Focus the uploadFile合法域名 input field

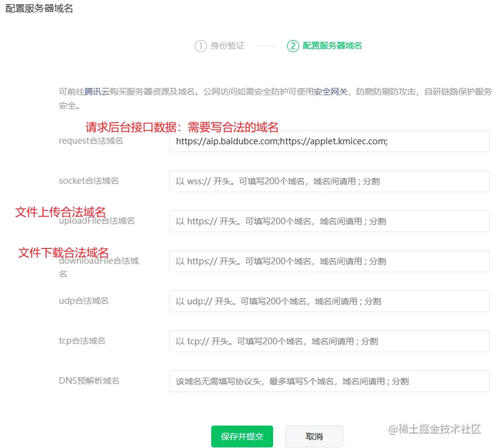(x=329, y=221)
